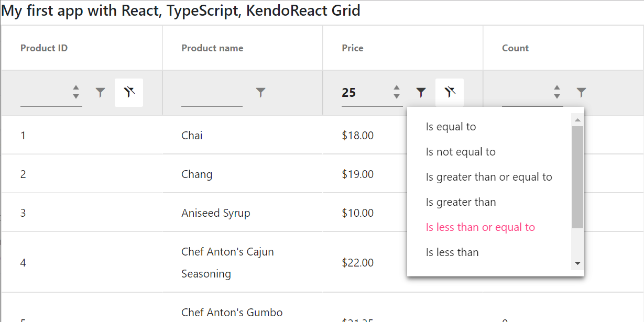Open the Count column filter menu
This screenshot has width=644, height=322.
pos(581,92)
